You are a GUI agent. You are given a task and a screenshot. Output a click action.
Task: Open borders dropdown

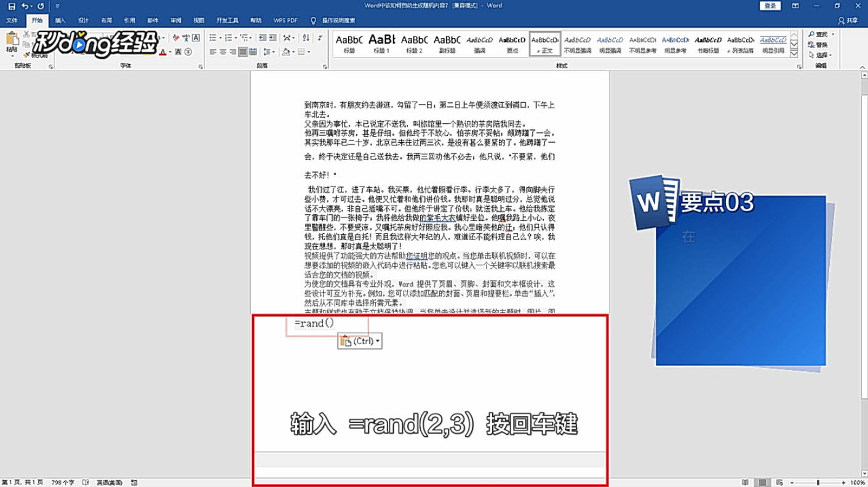(310, 52)
